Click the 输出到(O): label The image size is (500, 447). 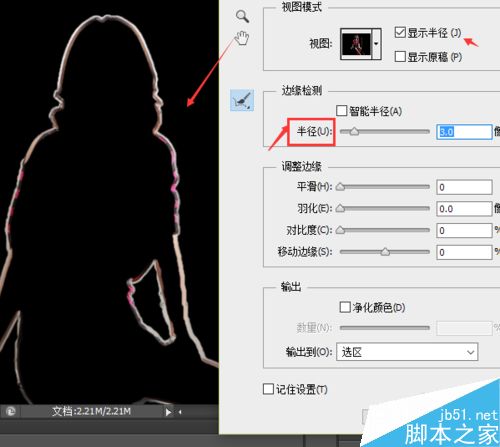[309, 352]
